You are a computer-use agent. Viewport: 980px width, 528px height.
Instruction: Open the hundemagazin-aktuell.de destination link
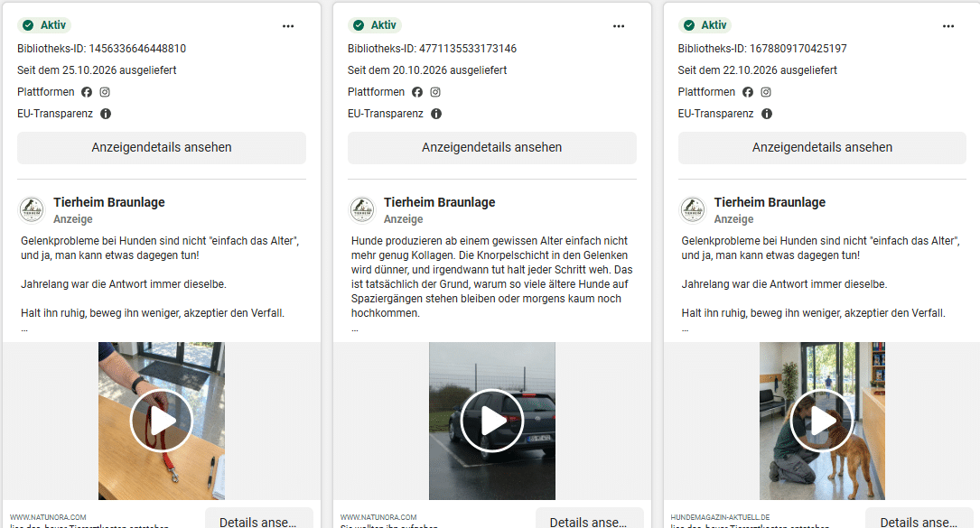[x=720, y=517]
